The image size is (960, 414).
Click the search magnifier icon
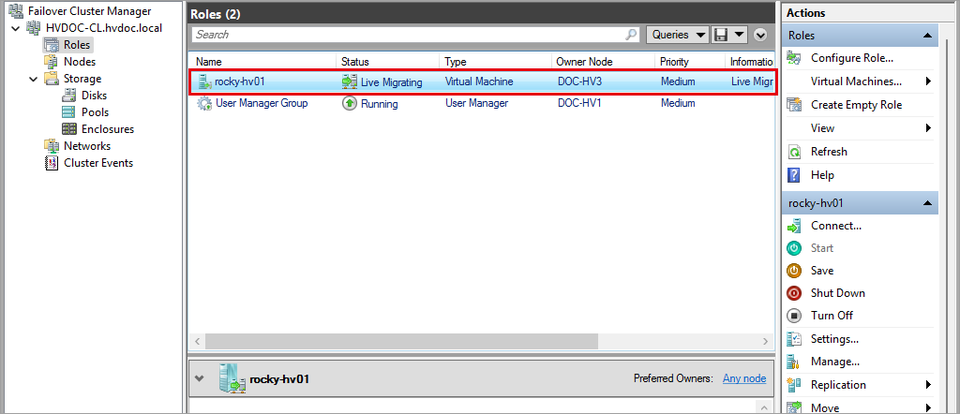point(631,35)
